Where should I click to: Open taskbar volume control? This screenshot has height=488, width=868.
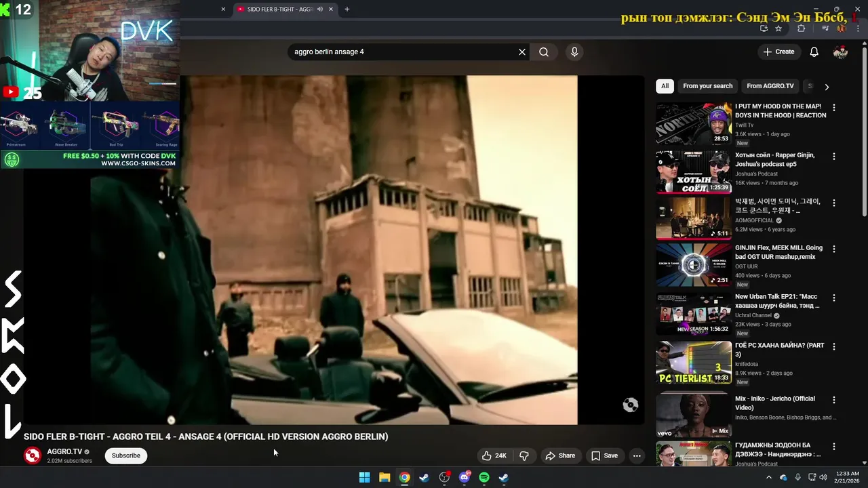[x=823, y=477]
